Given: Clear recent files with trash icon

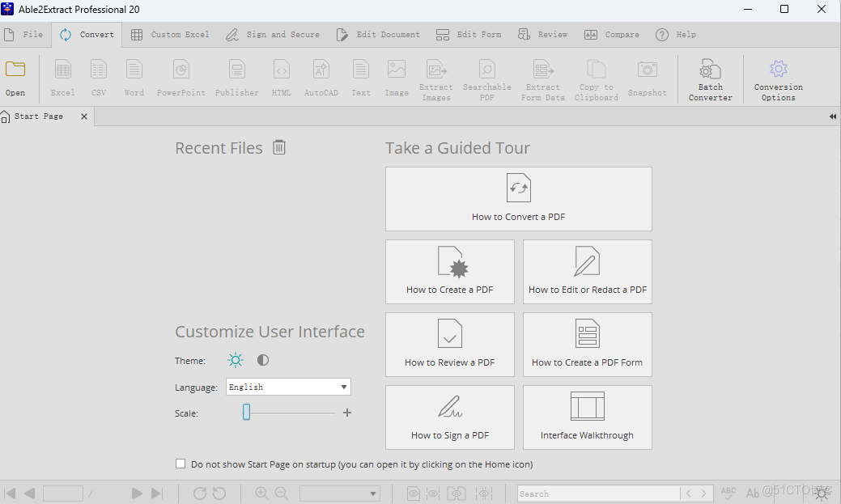Looking at the screenshot, I should pyautogui.click(x=279, y=147).
